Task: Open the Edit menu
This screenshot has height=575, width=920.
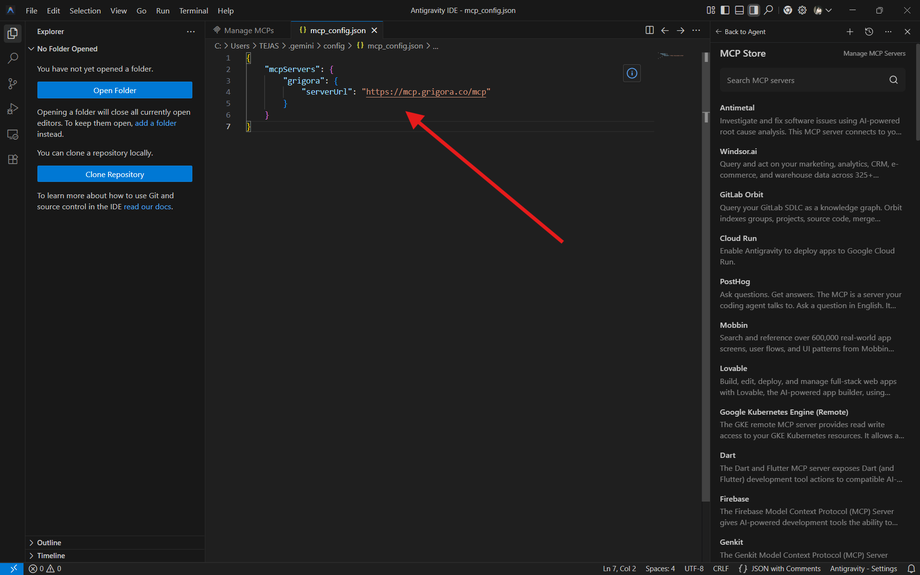Action: point(53,11)
